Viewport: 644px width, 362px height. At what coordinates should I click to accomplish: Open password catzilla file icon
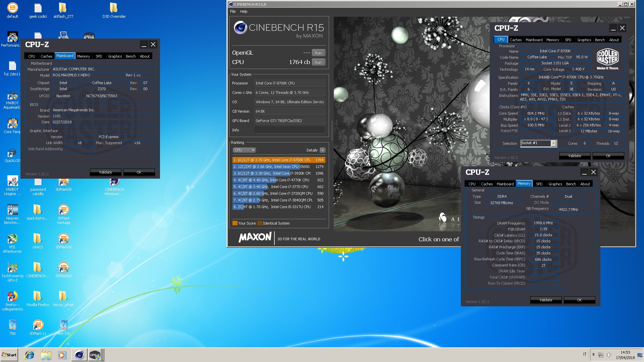coord(38,187)
